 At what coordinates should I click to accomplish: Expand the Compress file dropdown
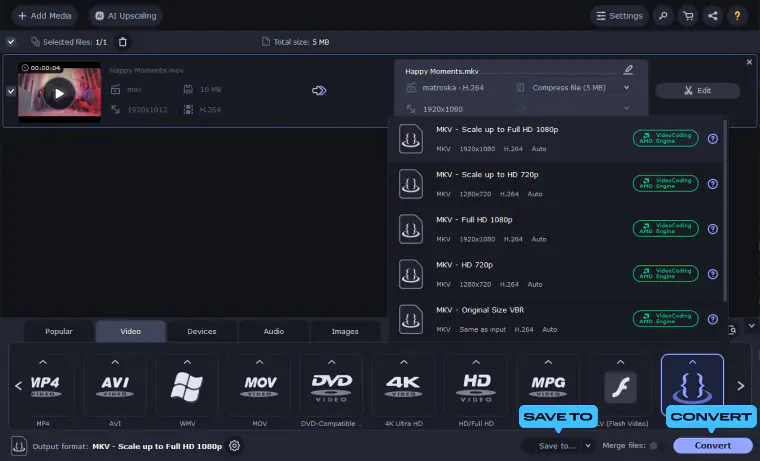click(626, 88)
